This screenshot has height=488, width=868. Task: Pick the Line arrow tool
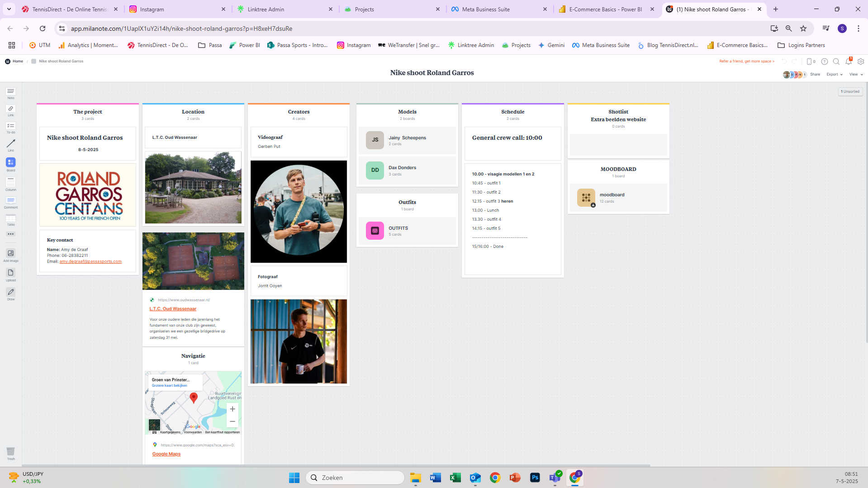click(11, 144)
